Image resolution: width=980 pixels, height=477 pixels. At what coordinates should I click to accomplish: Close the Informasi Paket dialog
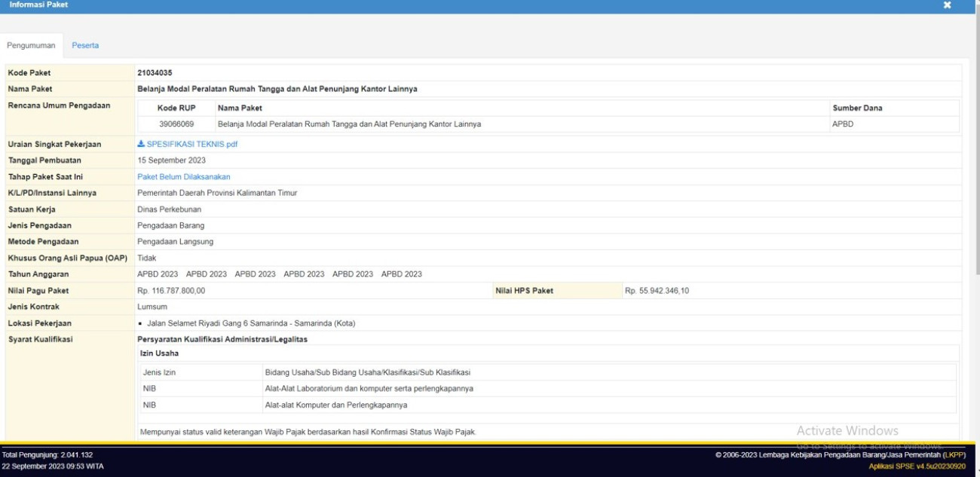coord(947,5)
